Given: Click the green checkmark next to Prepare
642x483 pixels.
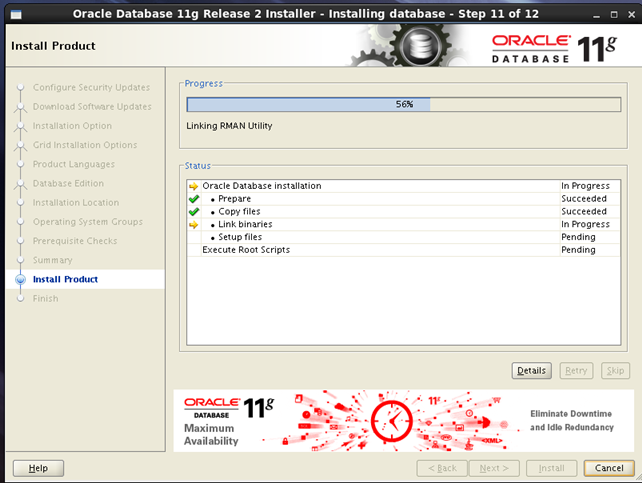Looking at the screenshot, I should pyautogui.click(x=194, y=199).
